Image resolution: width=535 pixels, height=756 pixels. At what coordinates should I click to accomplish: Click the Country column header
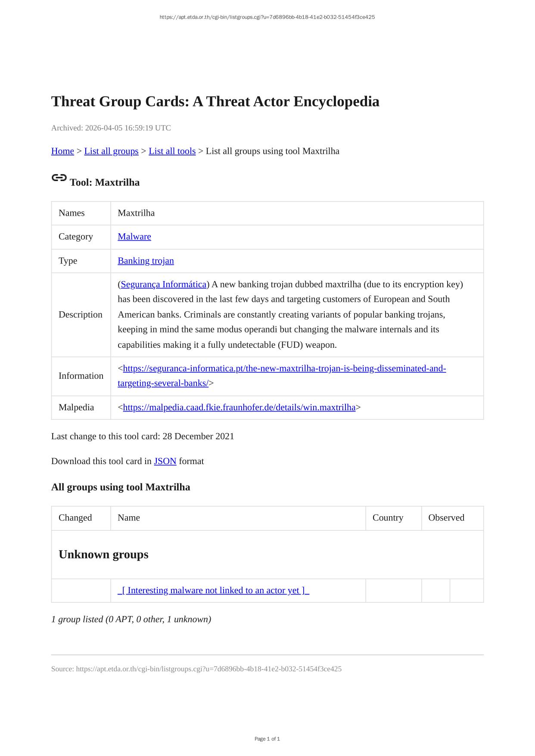[x=388, y=518]
